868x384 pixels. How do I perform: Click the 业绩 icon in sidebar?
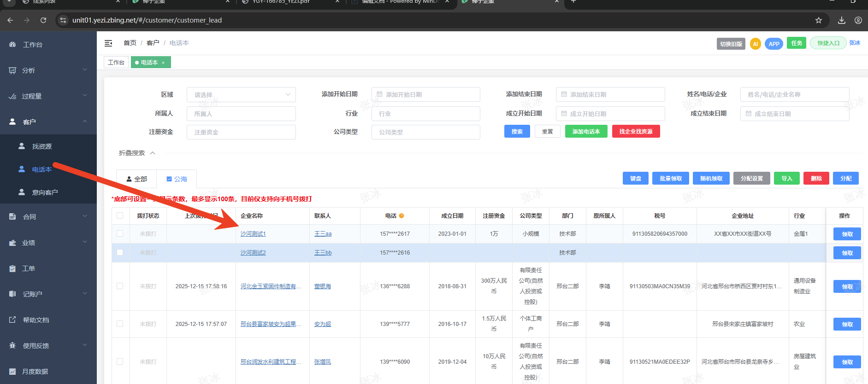pyautogui.click(x=12, y=243)
